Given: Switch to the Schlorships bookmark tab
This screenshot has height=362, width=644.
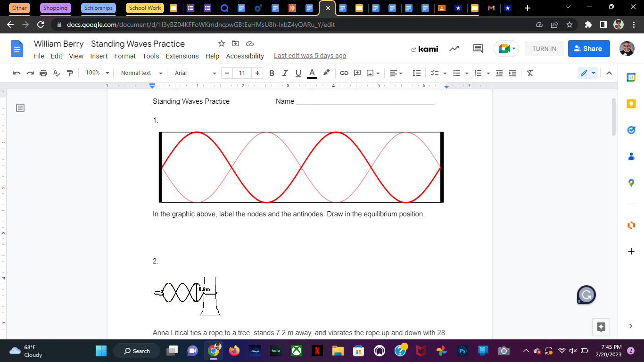Looking at the screenshot, I should (x=98, y=8).
